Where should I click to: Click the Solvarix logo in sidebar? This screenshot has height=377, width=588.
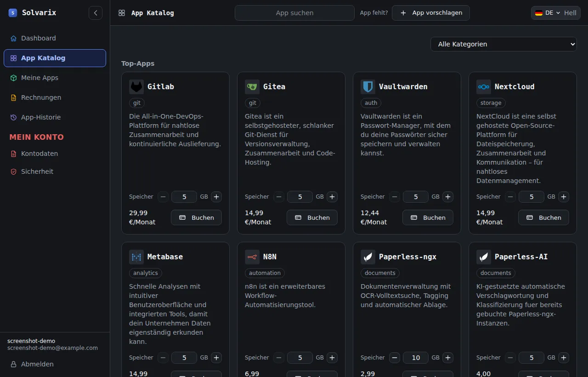(13, 13)
